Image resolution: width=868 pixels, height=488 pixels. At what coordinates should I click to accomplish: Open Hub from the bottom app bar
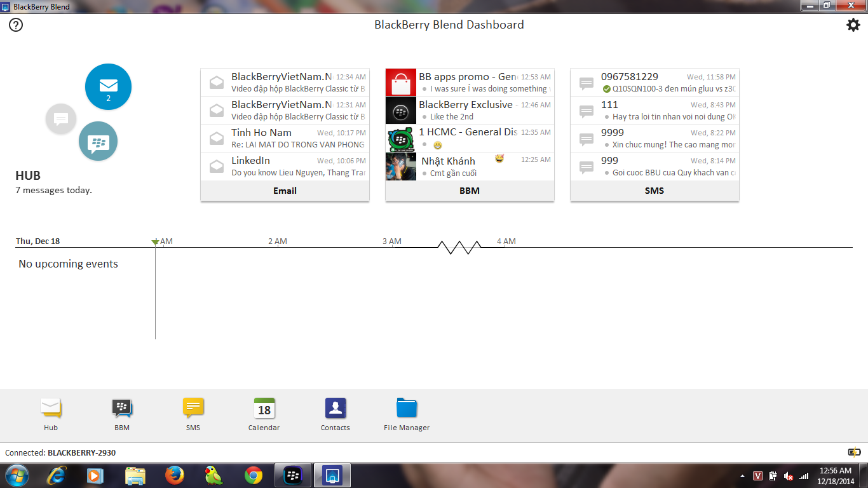click(x=51, y=414)
